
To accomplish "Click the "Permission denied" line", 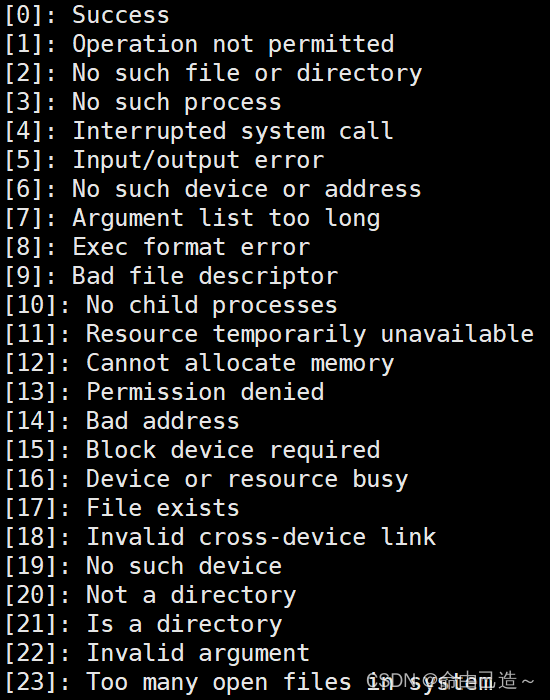I will [205, 392].
